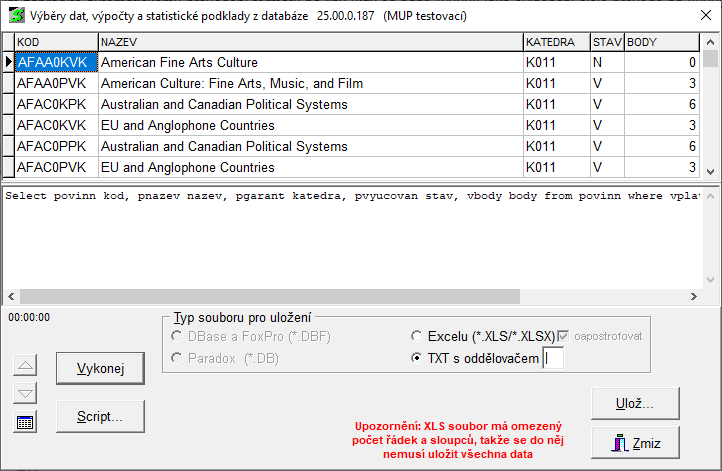Viewport: 722px width, 471px height.
Task: Click the KOD column header
Action: tap(56, 42)
